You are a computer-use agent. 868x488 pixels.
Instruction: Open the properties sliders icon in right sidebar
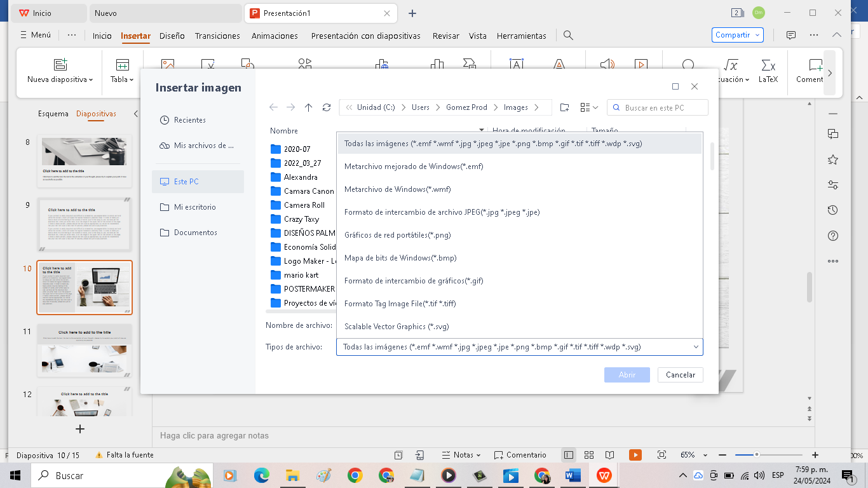click(x=833, y=185)
